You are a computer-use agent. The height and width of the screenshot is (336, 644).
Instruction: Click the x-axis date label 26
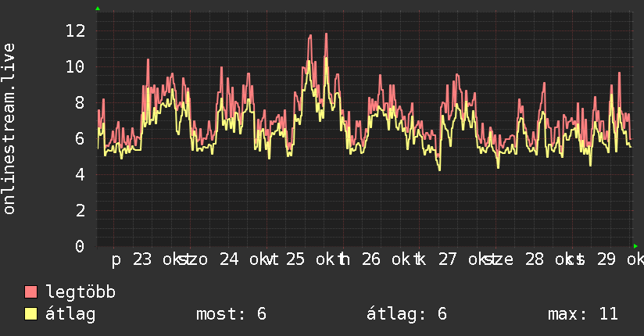coord(371,259)
